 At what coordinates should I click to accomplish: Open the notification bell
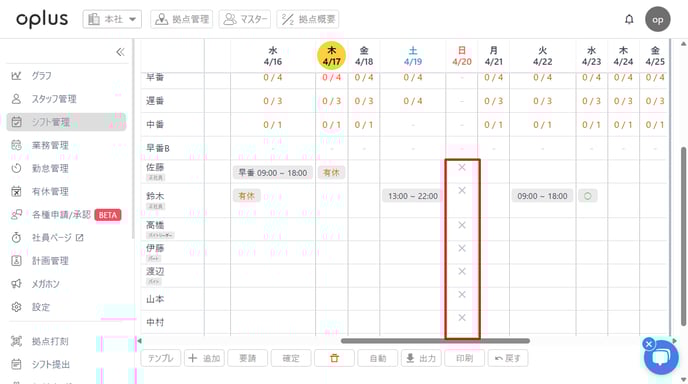(629, 19)
